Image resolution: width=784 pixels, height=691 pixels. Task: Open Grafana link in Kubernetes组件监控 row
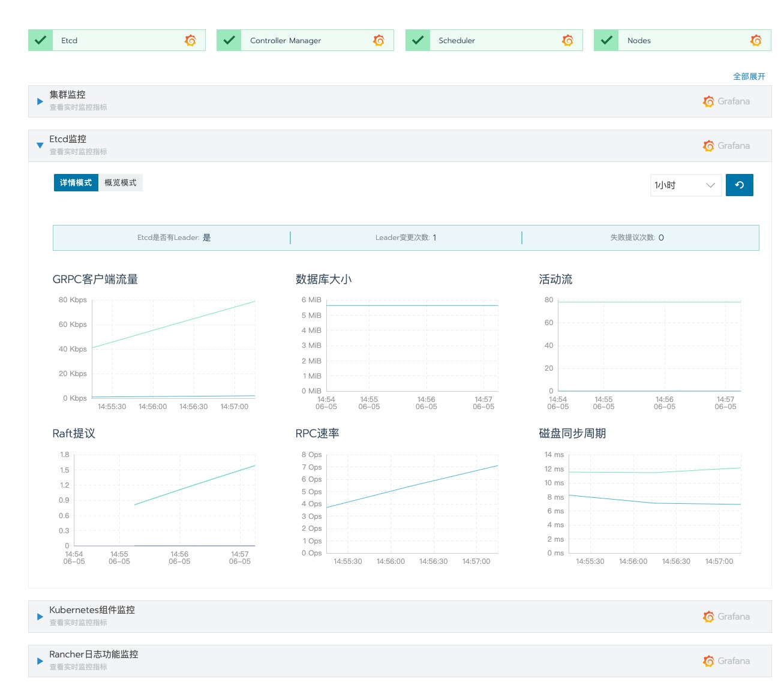coord(726,617)
